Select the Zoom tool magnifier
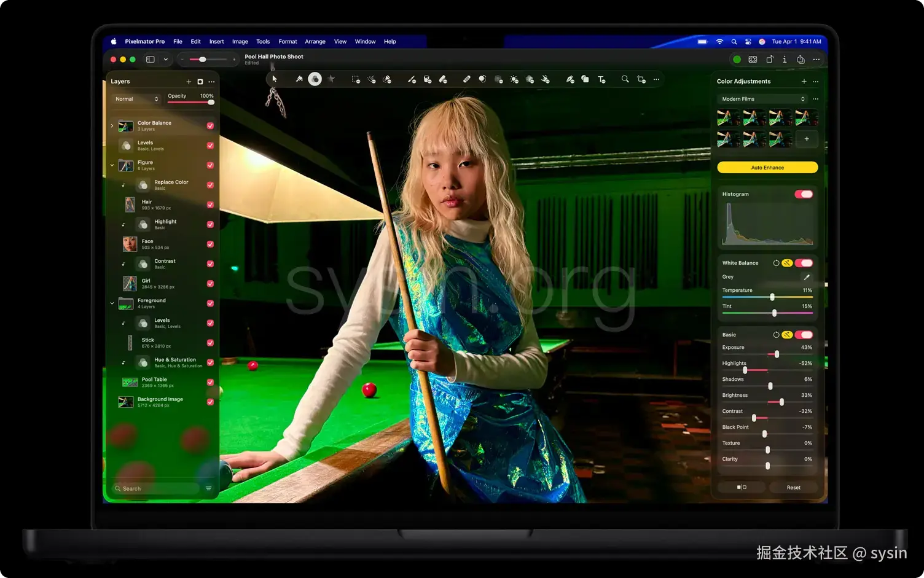 (625, 79)
